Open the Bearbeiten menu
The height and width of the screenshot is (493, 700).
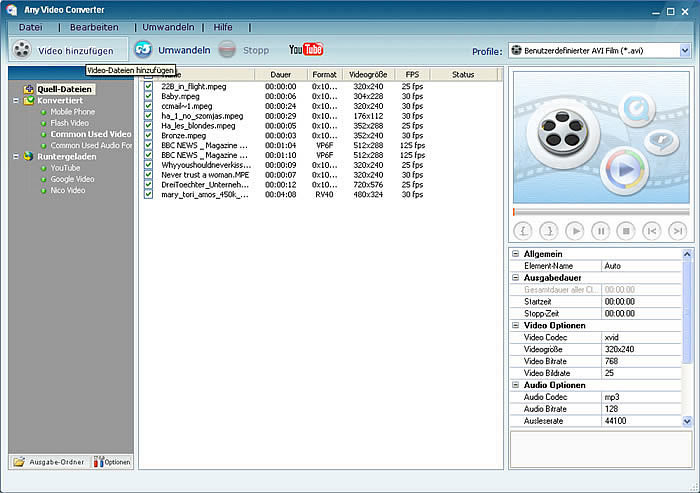pos(94,27)
